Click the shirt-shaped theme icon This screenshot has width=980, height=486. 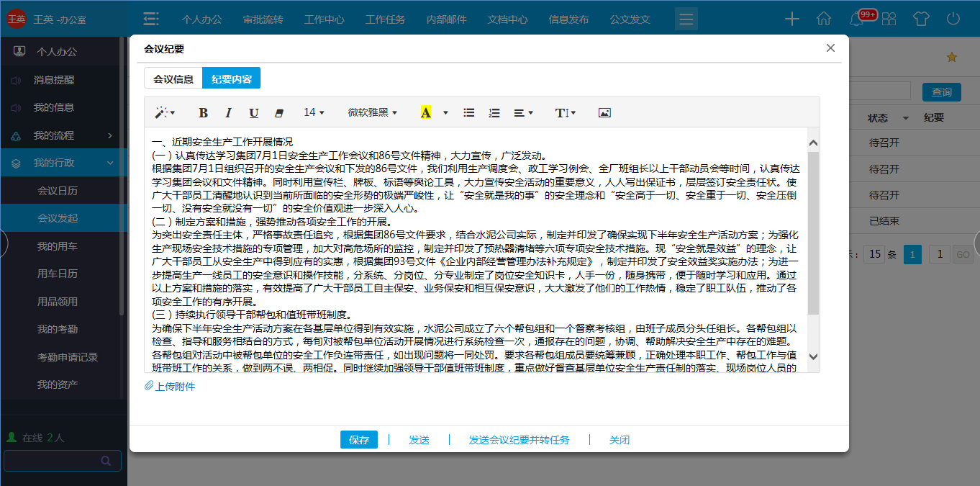(922, 19)
